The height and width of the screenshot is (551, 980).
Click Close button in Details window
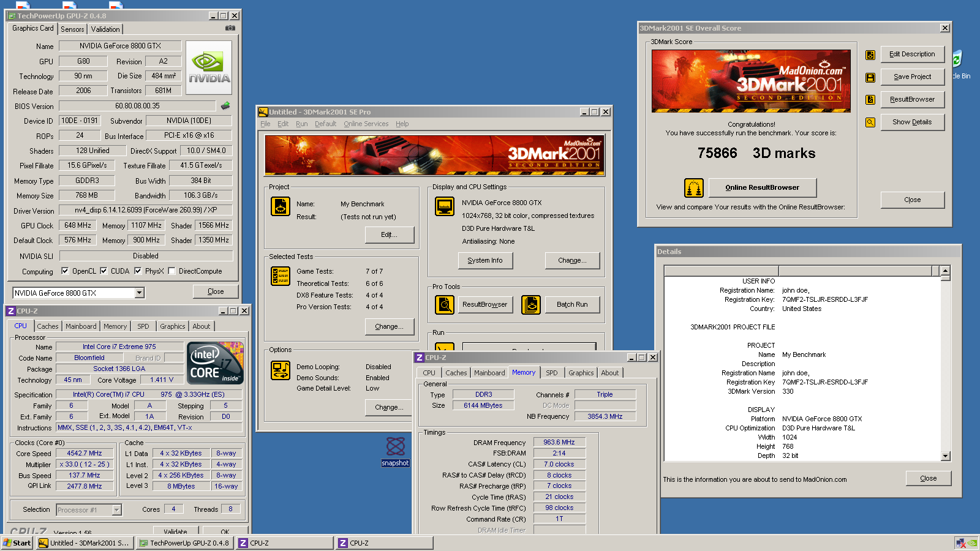tap(929, 478)
